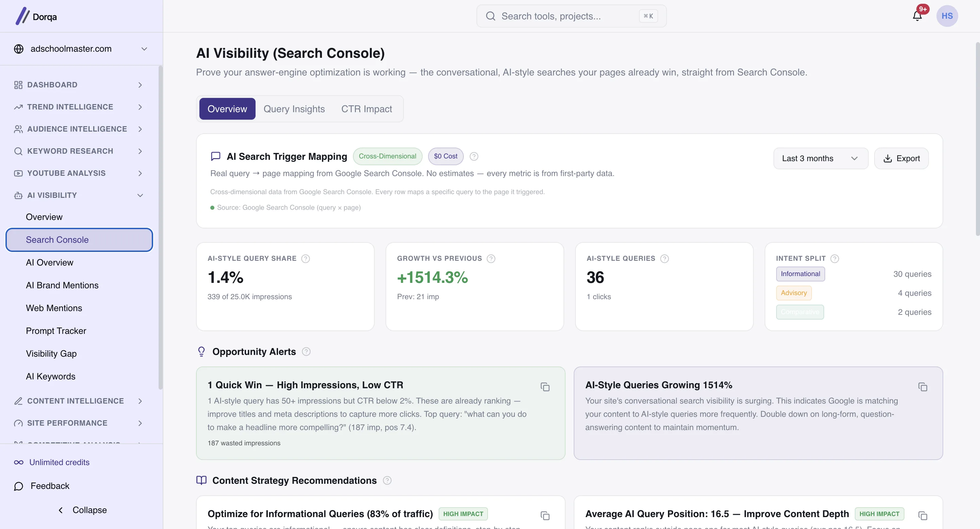The width and height of the screenshot is (980, 529).
Task: Expand the Content Intelligence section
Action: point(79,401)
